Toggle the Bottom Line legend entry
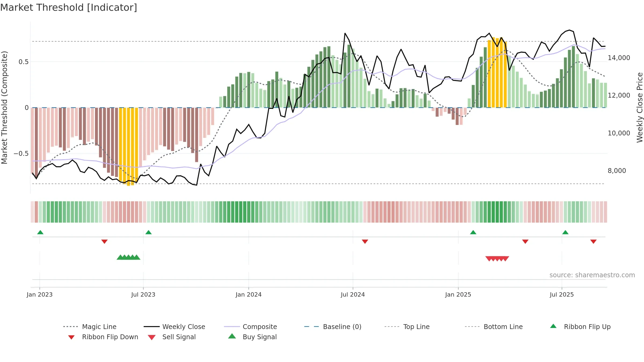 [x=494, y=327]
